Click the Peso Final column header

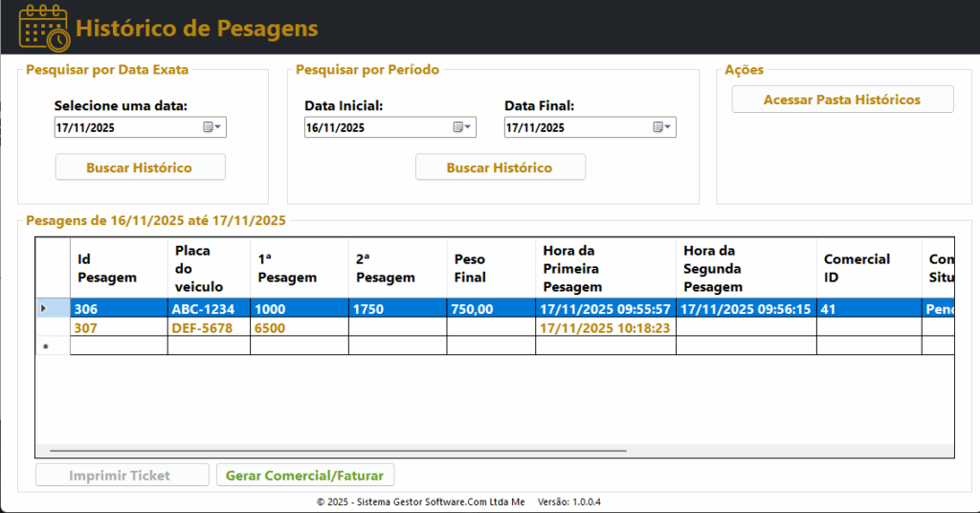click(488, 268)
